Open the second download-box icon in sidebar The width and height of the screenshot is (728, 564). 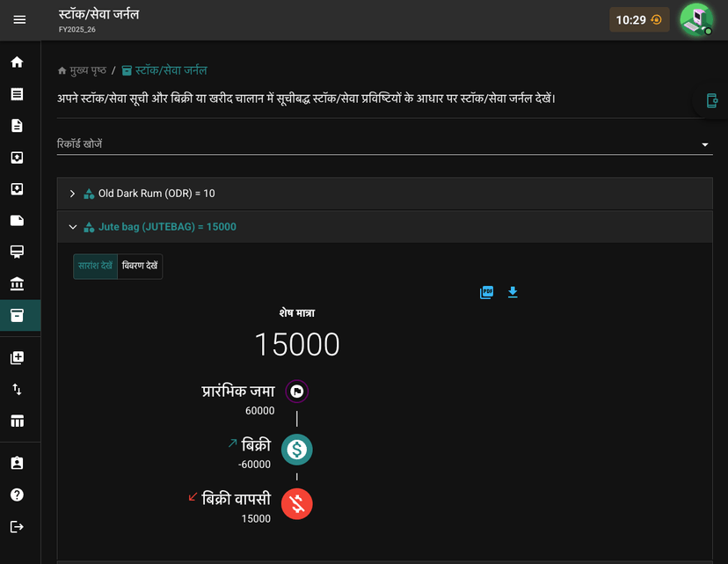[18, 189]
